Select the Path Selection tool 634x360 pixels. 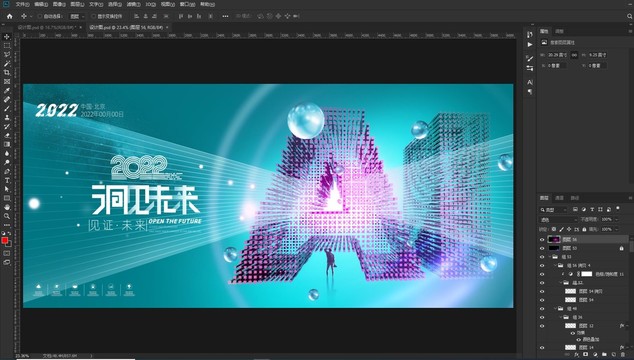tap(7, 189)
